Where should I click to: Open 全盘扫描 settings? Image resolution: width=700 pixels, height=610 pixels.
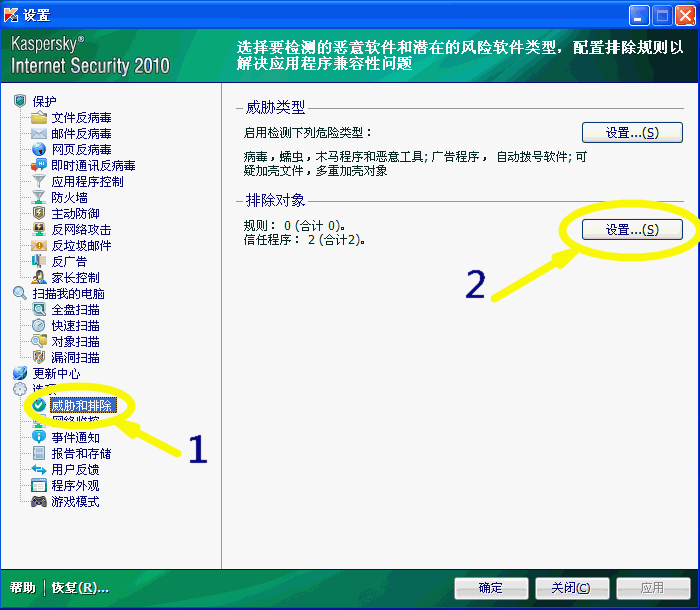(75, 310)
